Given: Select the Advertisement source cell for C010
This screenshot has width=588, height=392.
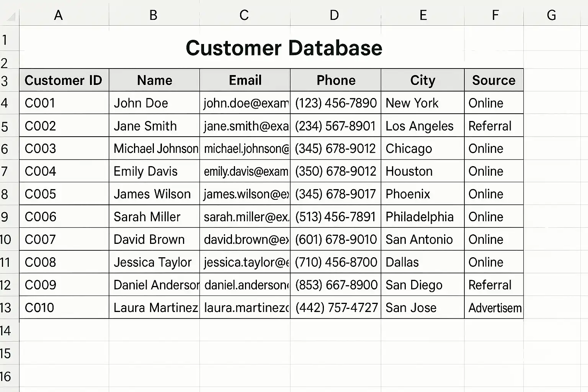Looking at the screenshot, I should coord(494,307).
